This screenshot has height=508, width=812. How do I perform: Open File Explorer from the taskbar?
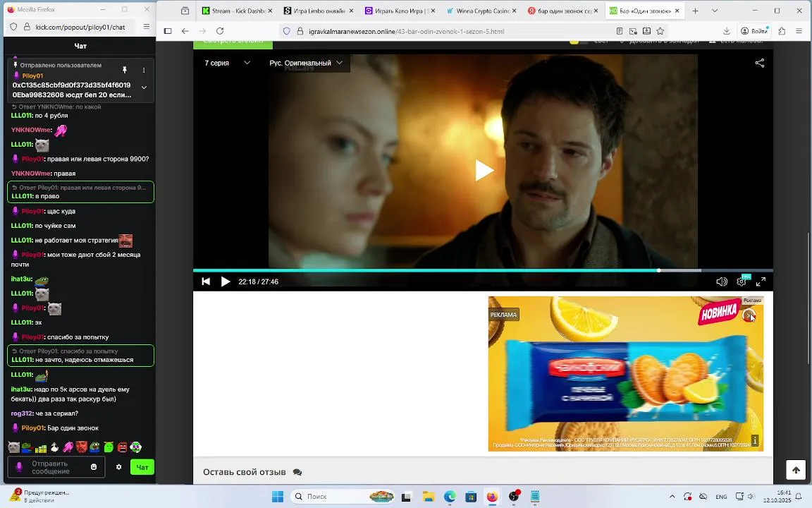(429, 497)
